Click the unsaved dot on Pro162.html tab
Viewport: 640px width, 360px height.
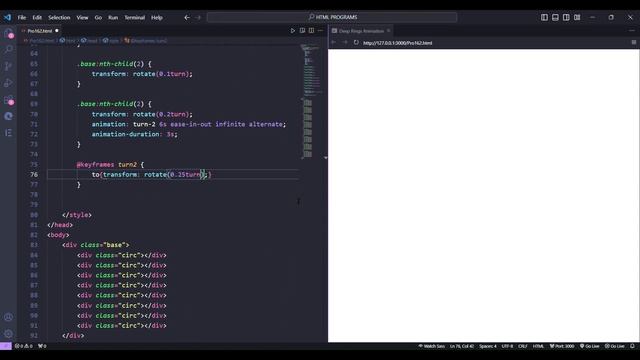[57, 31]
